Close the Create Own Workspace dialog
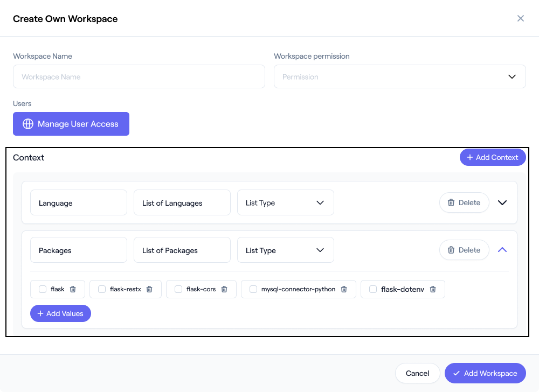Screen dimensions: 539x392 (521, 18)
